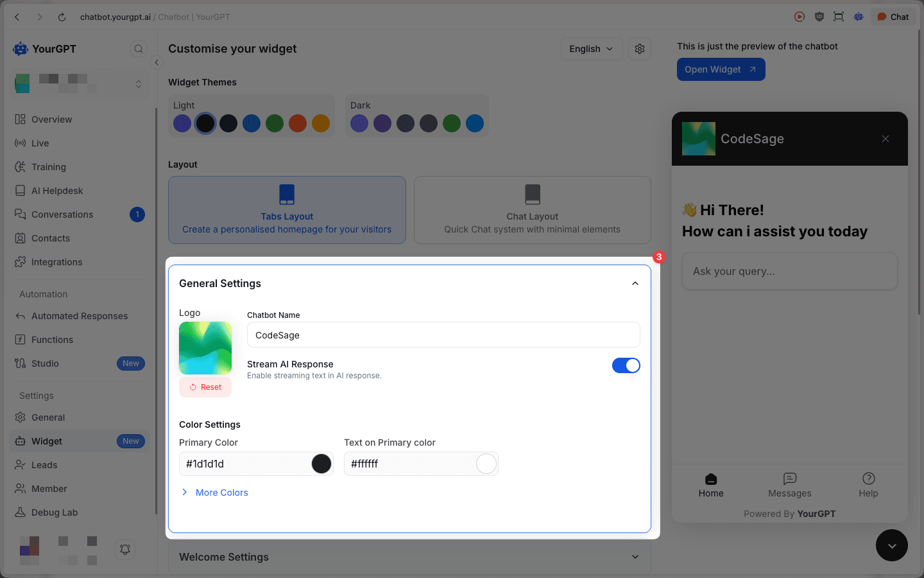Open the Integrations panel
Viewport: 924px width, 578px height.
tap(56, 261)
